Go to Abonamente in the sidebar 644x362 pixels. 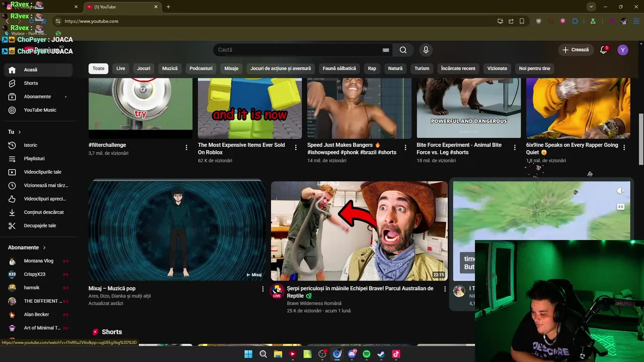point(37,97)
